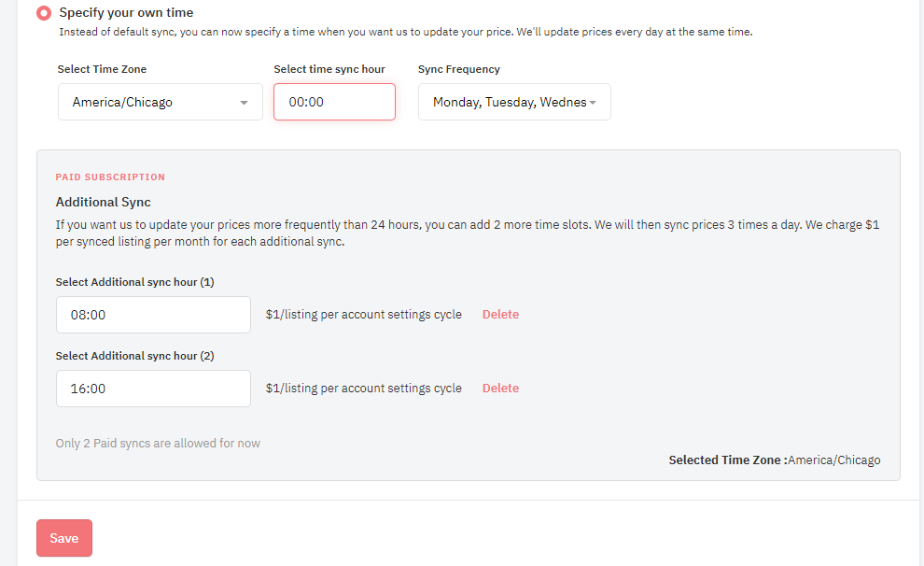Click the 'Additional Sync' heading

point(103,203)
